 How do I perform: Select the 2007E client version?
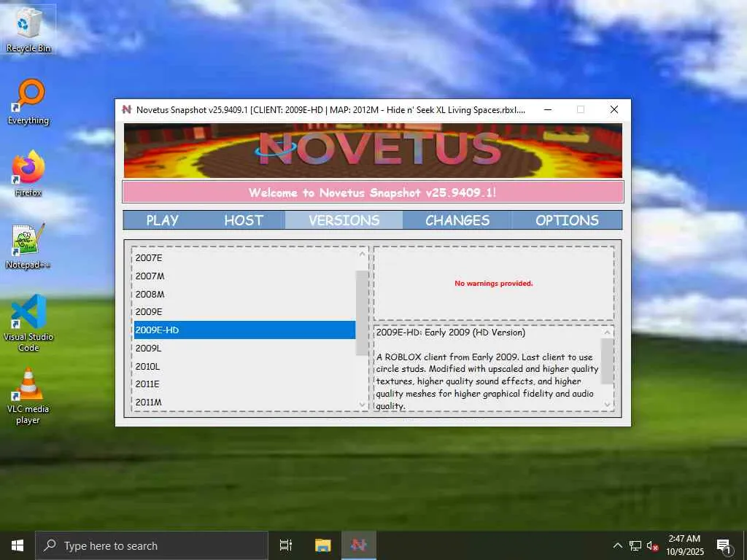tap(245, 257)
